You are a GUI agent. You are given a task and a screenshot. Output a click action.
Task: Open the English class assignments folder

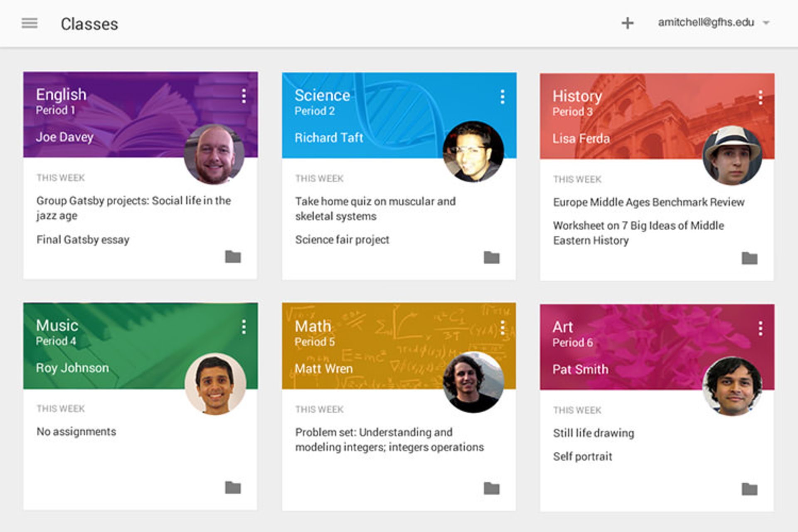point(233,258)
